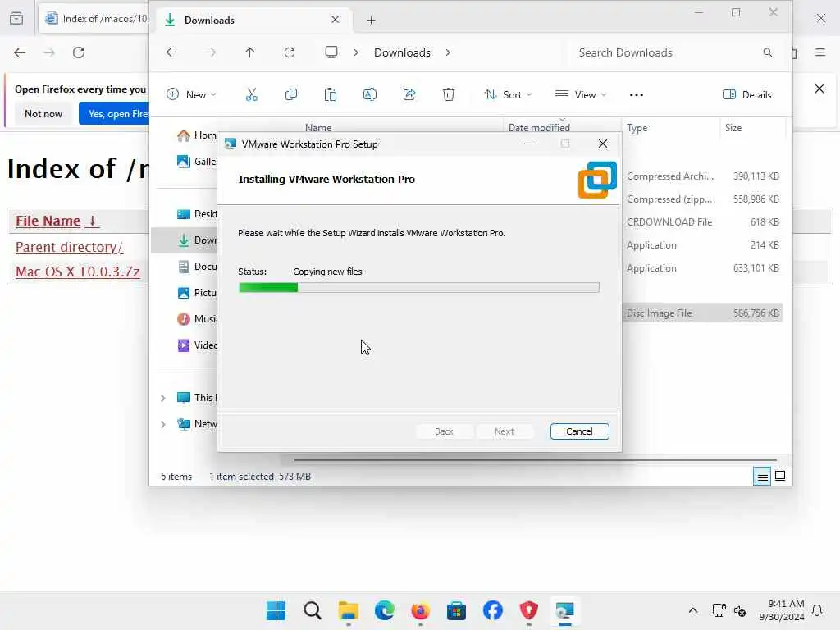Click the Up arrow in Explorer navigation
The width and height of the screenshot is (840, 630).
click(x=249, y=52)
